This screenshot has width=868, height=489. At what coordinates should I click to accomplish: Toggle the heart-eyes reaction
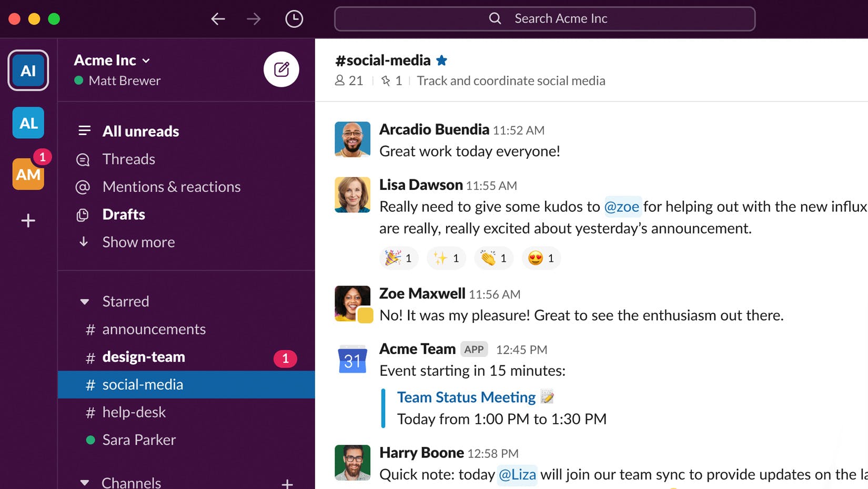point(541,258)
